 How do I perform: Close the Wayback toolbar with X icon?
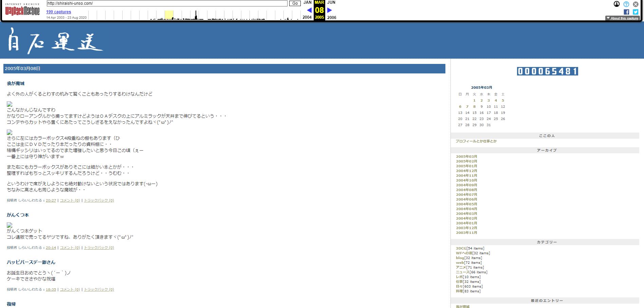pyautogui.click(x=636, y=4)
